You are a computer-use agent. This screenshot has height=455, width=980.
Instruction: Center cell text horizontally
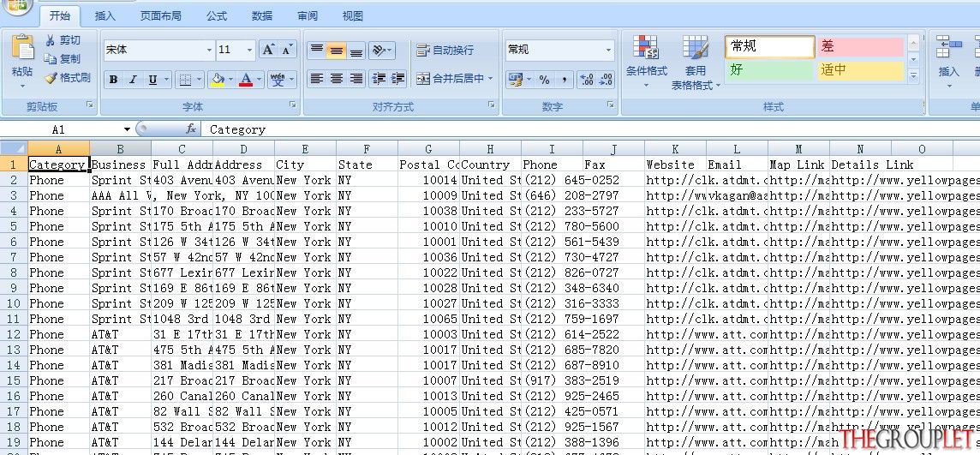(337, 79)
